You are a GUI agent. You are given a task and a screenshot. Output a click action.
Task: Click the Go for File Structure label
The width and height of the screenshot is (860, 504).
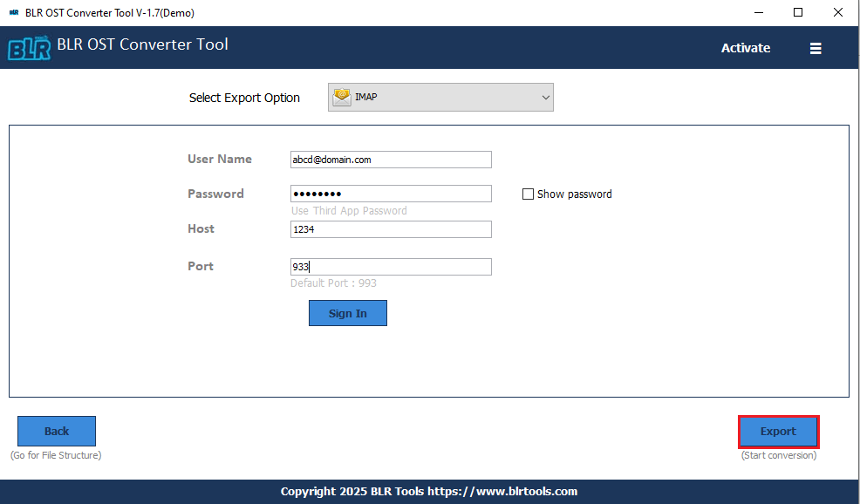tap(56, 454)
